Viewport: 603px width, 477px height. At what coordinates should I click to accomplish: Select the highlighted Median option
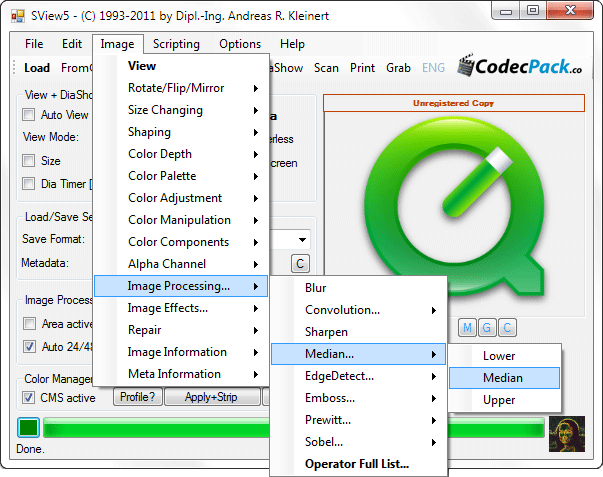click(504, 378)
